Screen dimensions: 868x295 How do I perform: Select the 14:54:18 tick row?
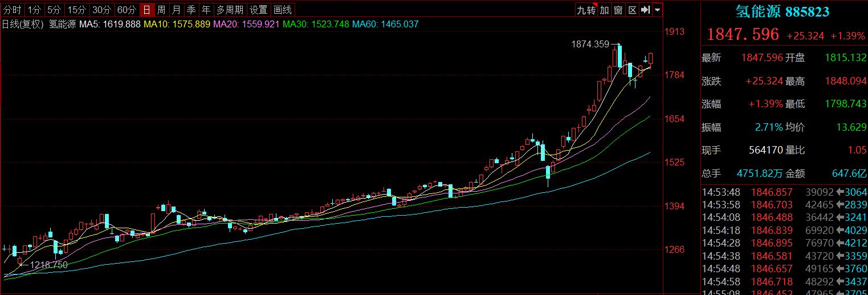point(784,231)
